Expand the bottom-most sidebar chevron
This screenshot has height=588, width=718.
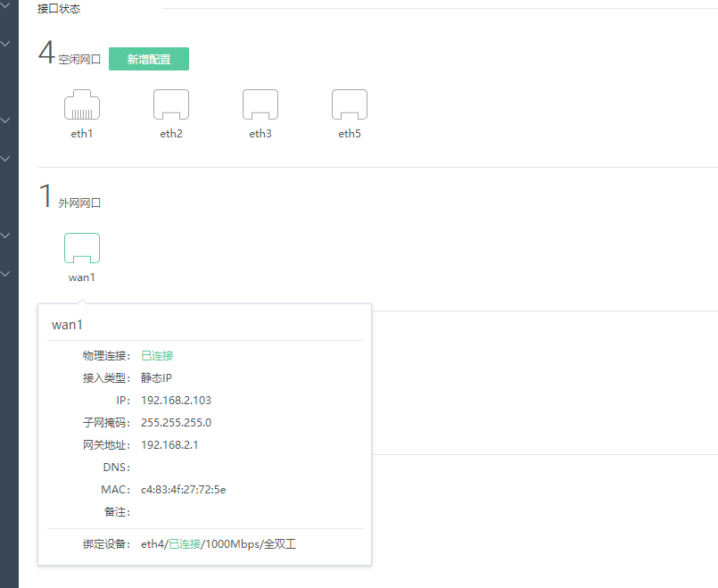[6, 274]
